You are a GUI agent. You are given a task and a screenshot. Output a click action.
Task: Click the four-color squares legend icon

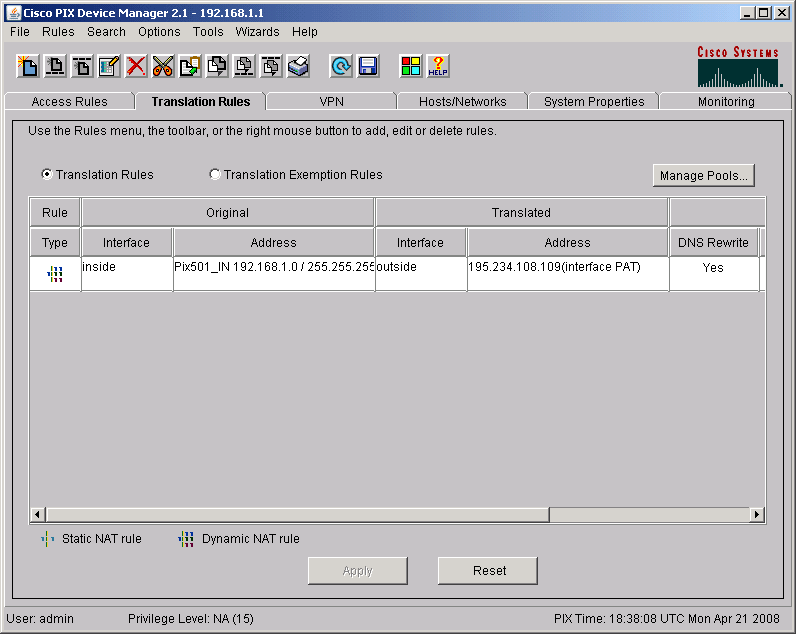pyautogui.click(x=411, y=66)
